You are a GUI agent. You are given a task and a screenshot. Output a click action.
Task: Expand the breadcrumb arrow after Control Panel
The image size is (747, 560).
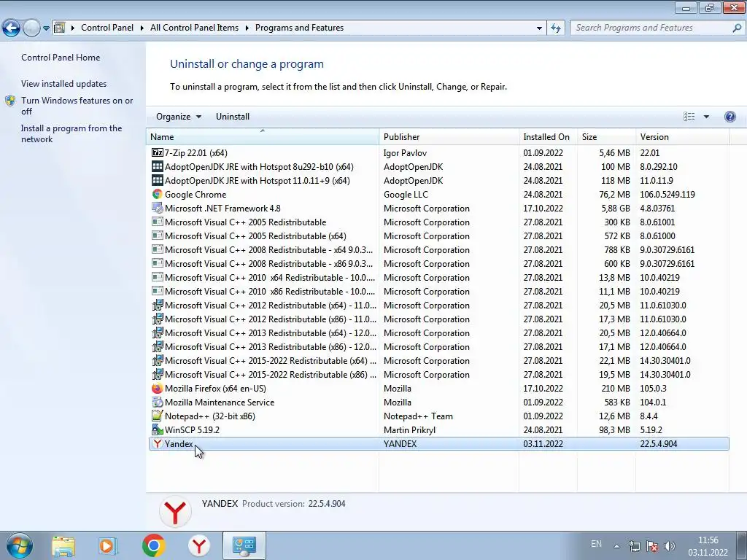point(142,28)
